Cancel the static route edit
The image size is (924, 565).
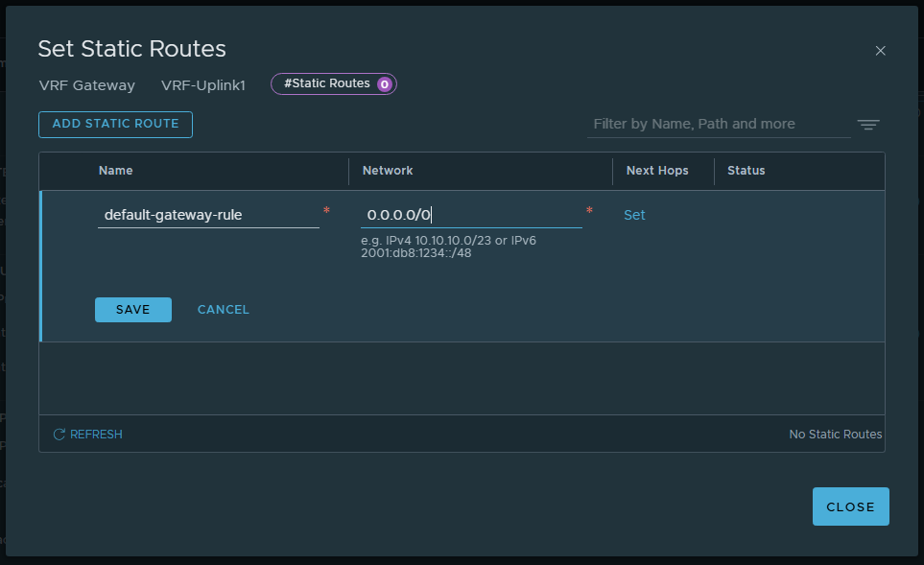(x=224, y=310)
